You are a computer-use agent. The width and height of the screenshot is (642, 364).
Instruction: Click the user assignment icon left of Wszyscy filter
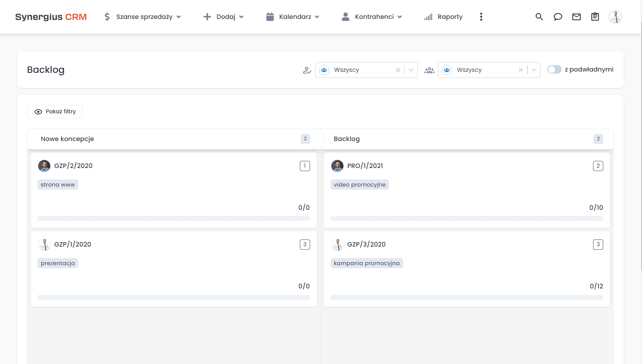pyautogui.click(x=307, y=70)
